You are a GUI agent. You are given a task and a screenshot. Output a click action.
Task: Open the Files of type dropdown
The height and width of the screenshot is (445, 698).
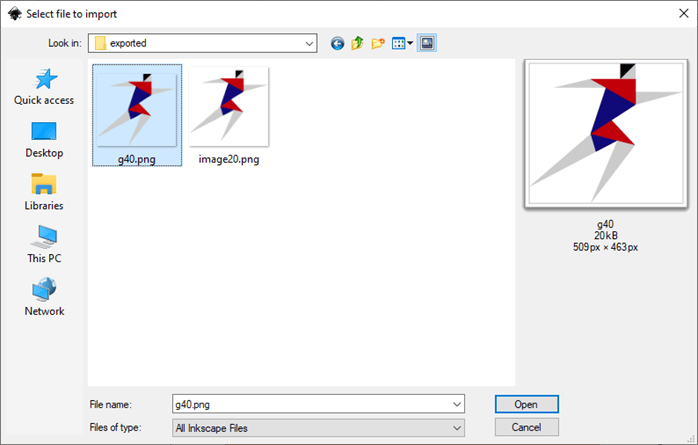click(x=318, y=428)
